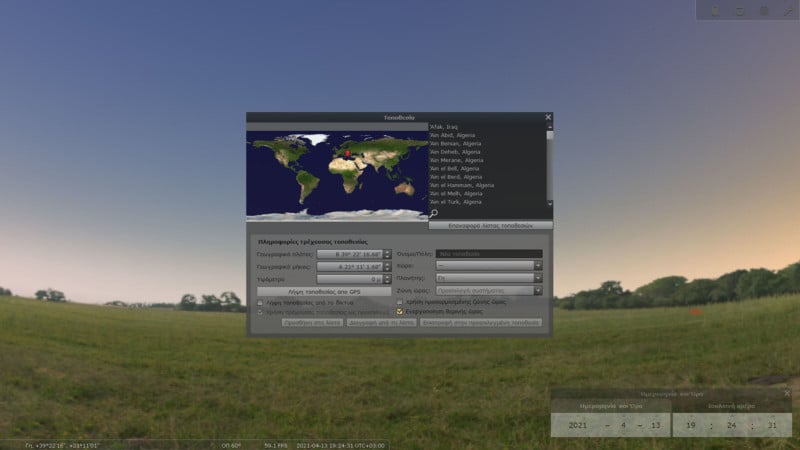Click 'Λήψη τοποθεσίας από GPS' button
The image size is (800, 450).
326,291
